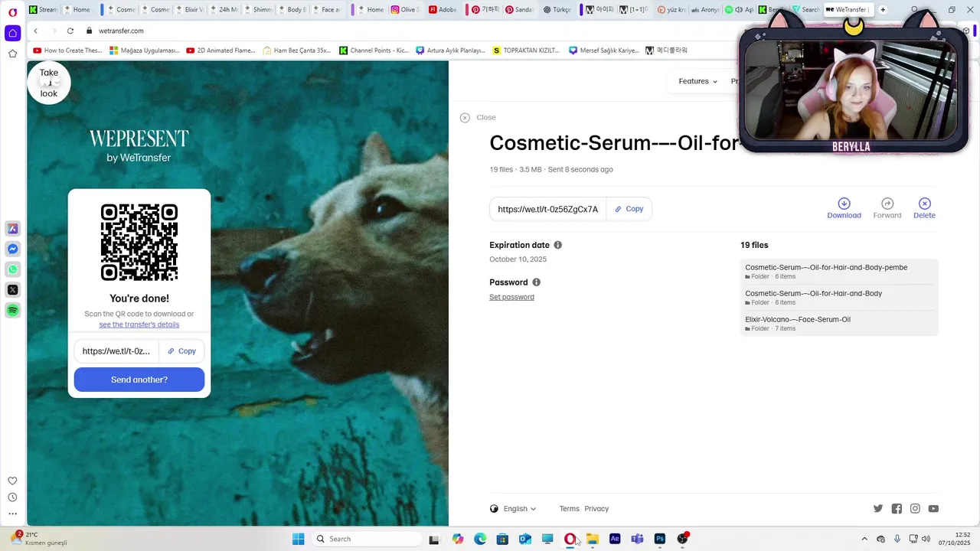This screenshot has width=980, height=551.
Task: Open WhatsApp in the Opera sidebar
Action: [13, 269]
